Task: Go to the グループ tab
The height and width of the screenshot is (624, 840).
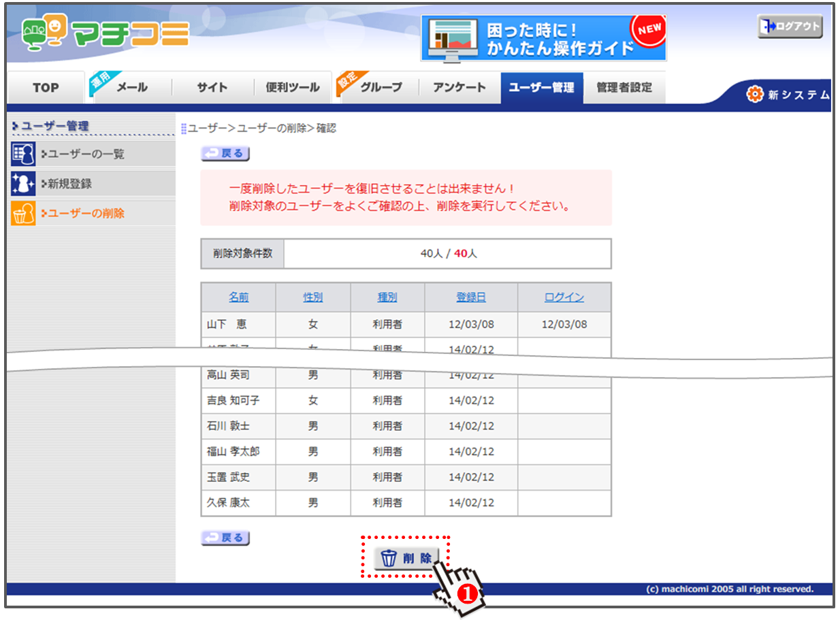Action: point(380,88)
